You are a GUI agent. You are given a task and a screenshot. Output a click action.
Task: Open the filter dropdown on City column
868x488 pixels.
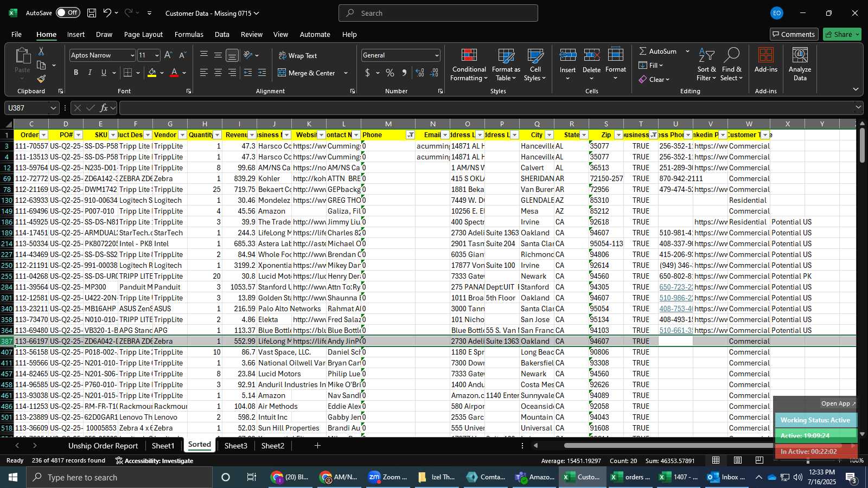(549, 135)
